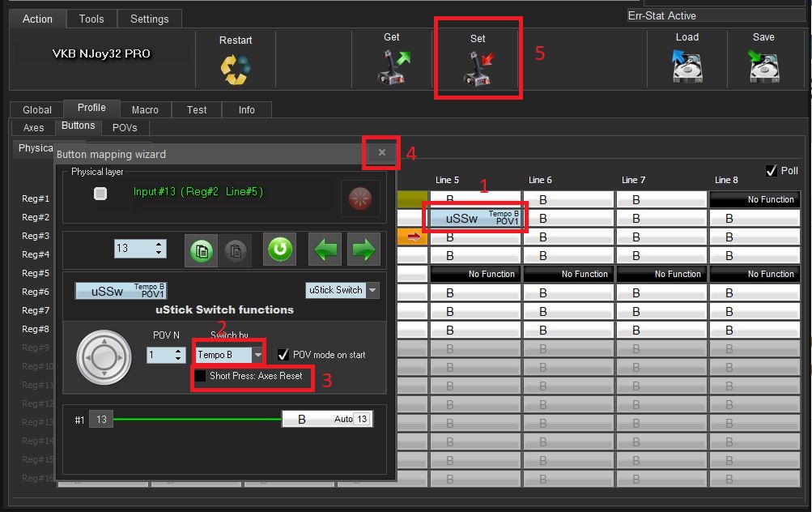The width and height of the screenshot is (812, 512).
Task: Increase the POV N stepper value
Action: click(178, 351)
